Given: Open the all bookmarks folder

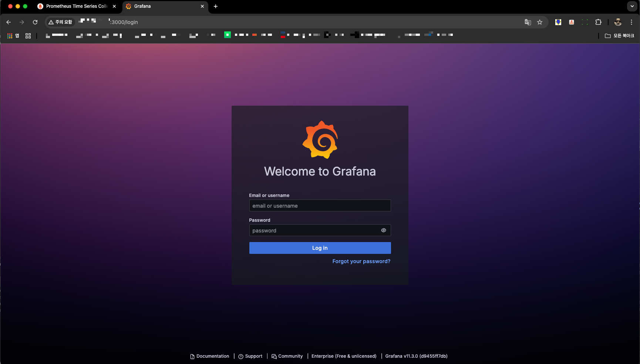Looking at the screenshot, I should pos(619,36).
